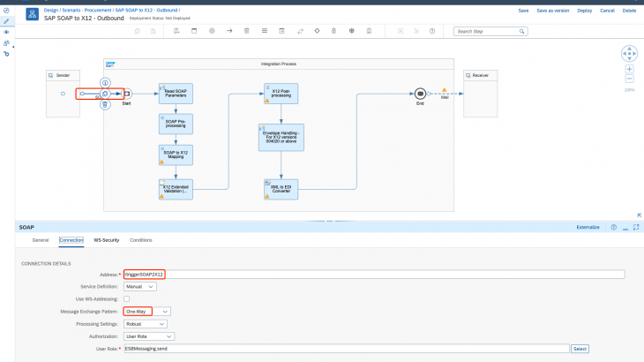Click the Externalize link
Image resolution: width=644 pixels, height=362 pixels.
(x=588, y=227)
